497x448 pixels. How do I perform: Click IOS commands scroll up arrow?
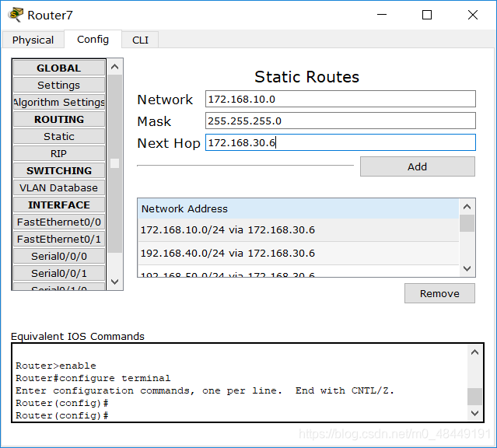(x=474, y=352)
